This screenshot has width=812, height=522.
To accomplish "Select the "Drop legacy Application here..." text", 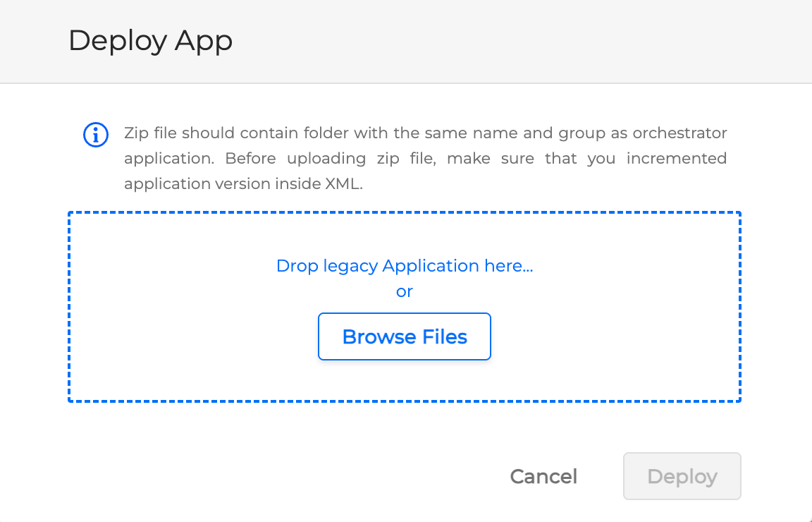I will click(x=404, y=266).
